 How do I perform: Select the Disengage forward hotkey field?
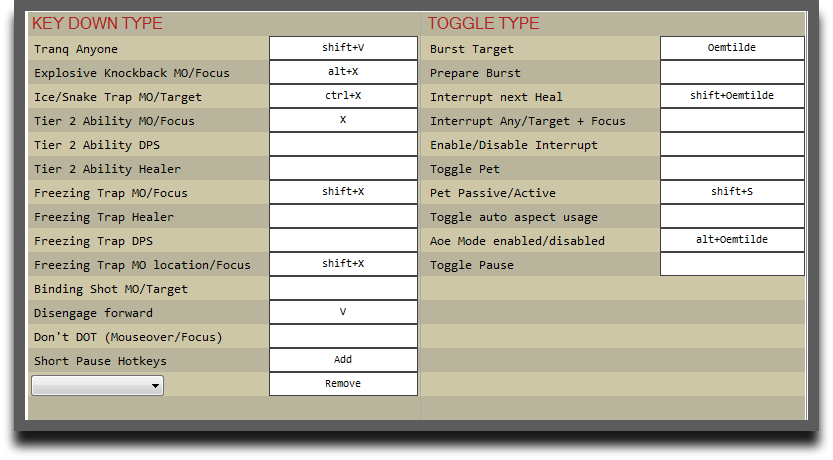(x=343, y=312)
